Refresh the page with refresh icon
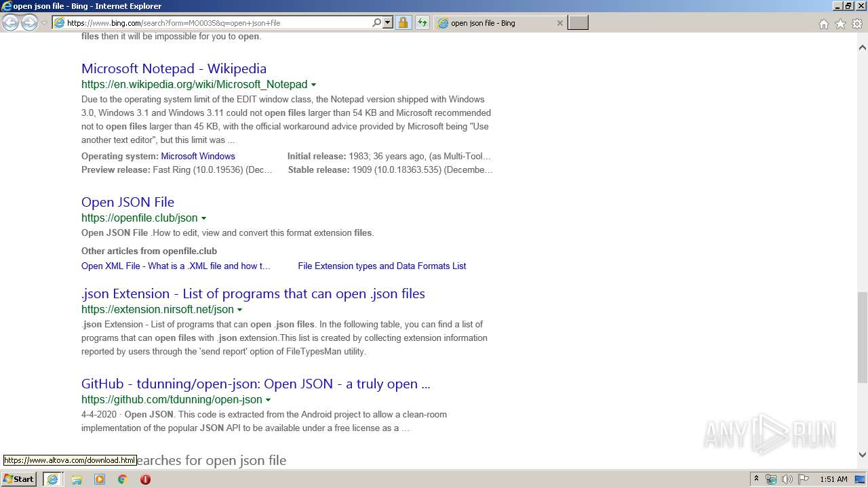 [422, 22]
